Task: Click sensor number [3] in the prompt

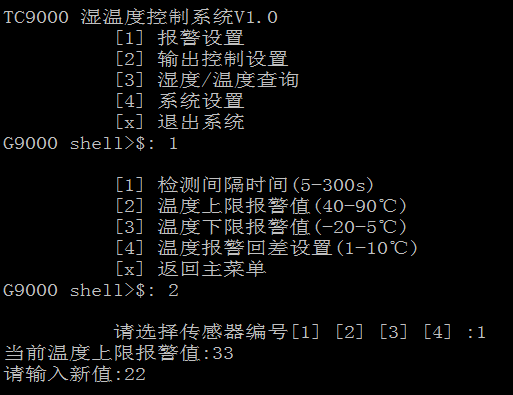Action: pos(393,332)
